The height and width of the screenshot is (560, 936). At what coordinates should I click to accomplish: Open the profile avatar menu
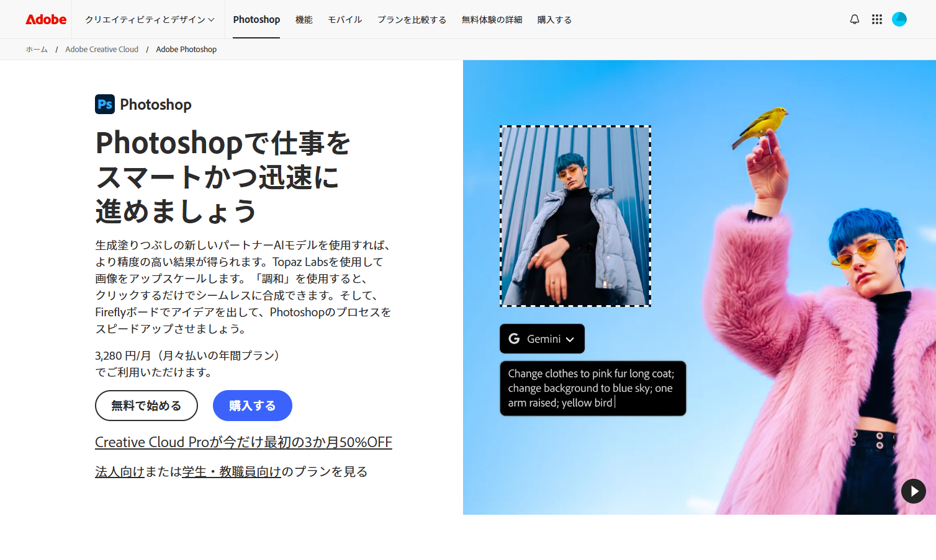coord(899,19)
